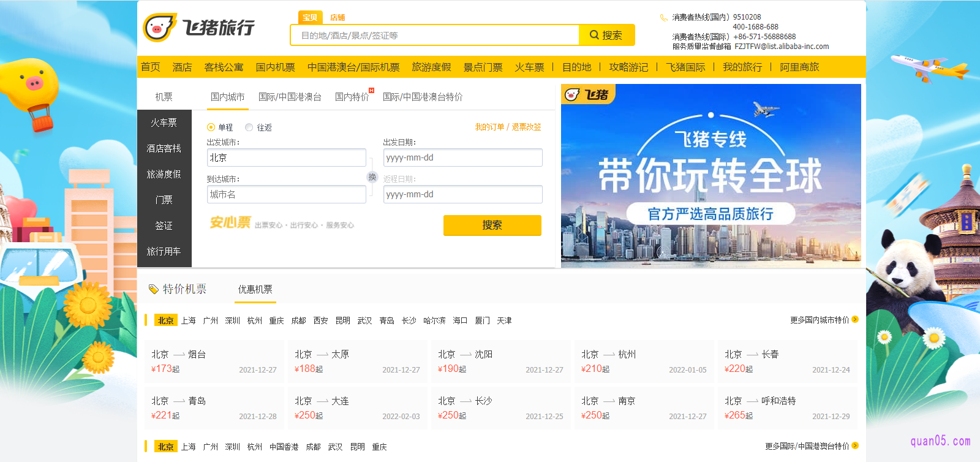Select 中国香港 in the international city filter
Screen dimensions: 980x462
[x=284, y=447]
